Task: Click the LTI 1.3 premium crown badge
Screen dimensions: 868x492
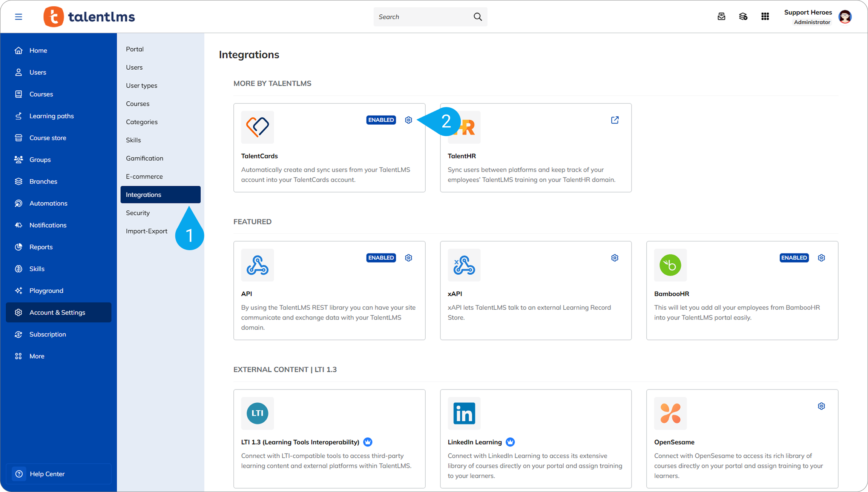Action: point(368,442)
